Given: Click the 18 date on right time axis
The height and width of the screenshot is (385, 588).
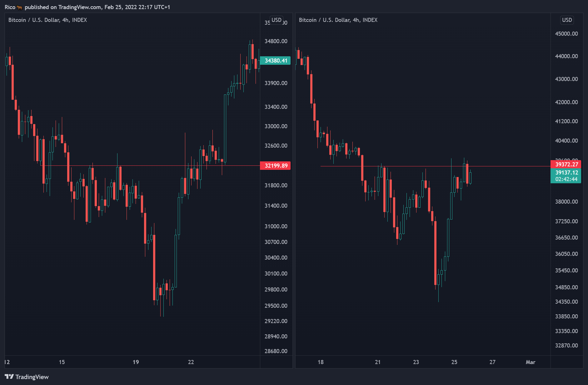Looking at the screenshot, I should pos(321,362).
